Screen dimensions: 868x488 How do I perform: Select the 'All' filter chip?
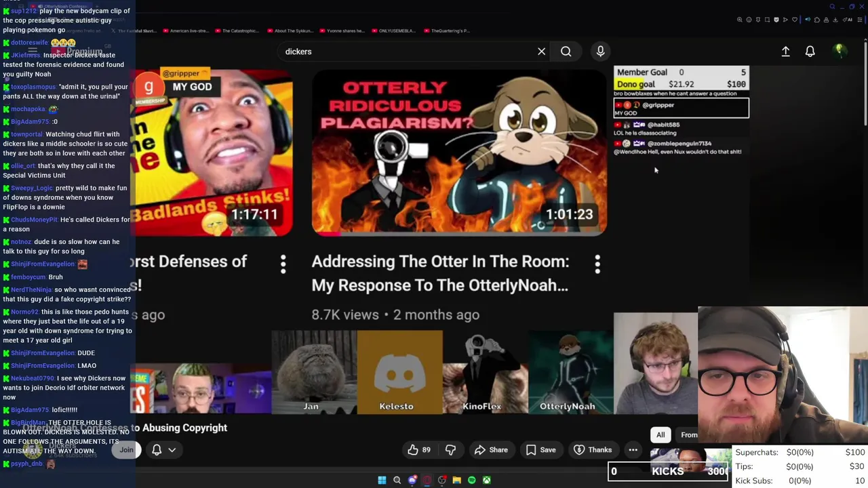pos(660,434)
